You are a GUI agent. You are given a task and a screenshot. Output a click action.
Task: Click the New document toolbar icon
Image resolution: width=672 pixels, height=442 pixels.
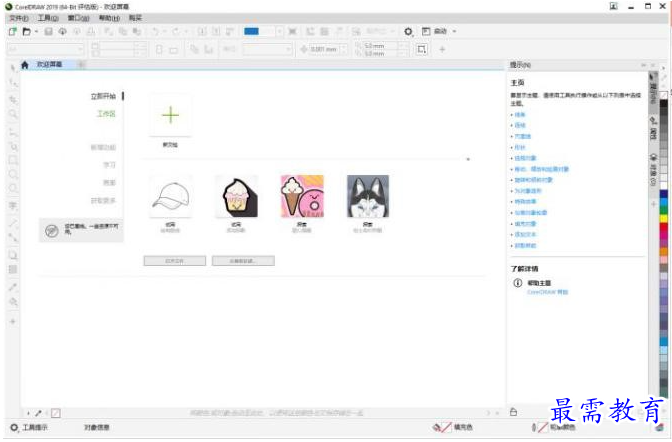pos(12,31)
